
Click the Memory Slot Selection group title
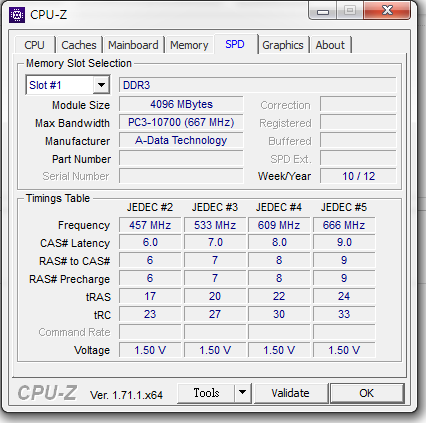[79, 63]
